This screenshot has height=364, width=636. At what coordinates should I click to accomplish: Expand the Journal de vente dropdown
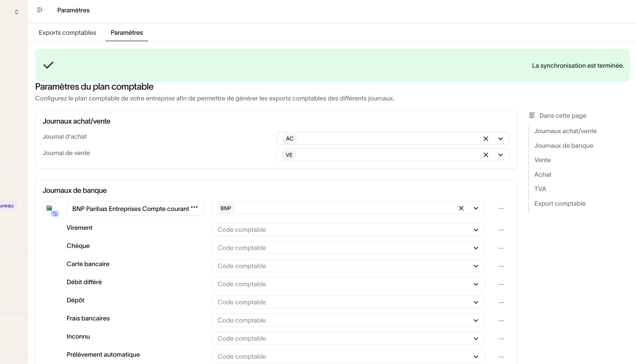click(500, 155)
